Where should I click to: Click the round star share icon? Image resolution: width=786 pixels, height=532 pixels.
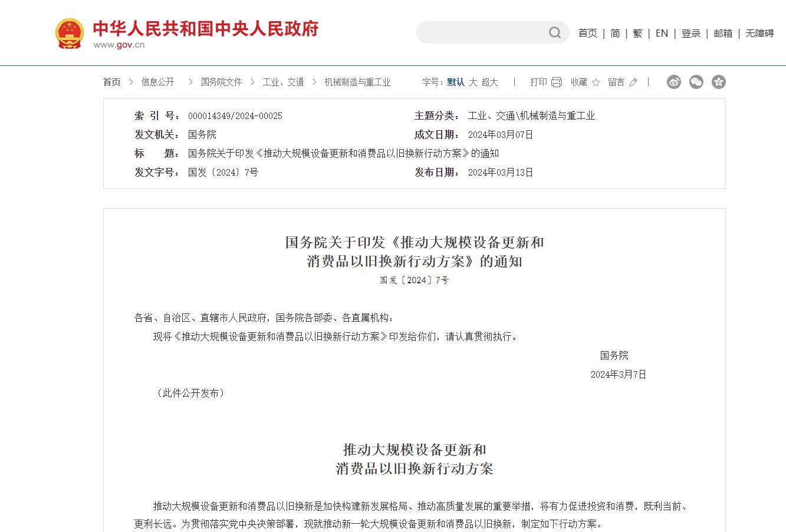click(x=718, y=82)
